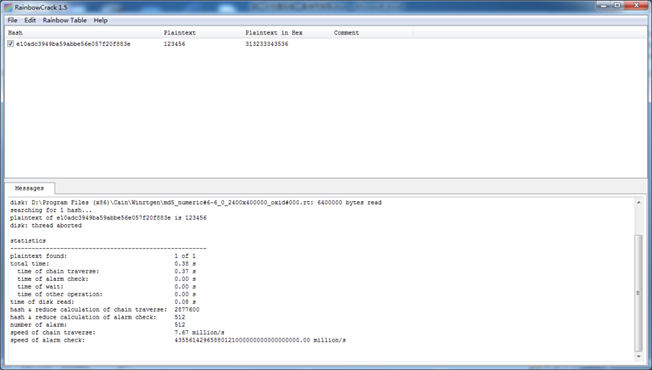This screenshot has width=652, height=370.
Task: Close the RainbowCrack window
Action: click(636, 5)
